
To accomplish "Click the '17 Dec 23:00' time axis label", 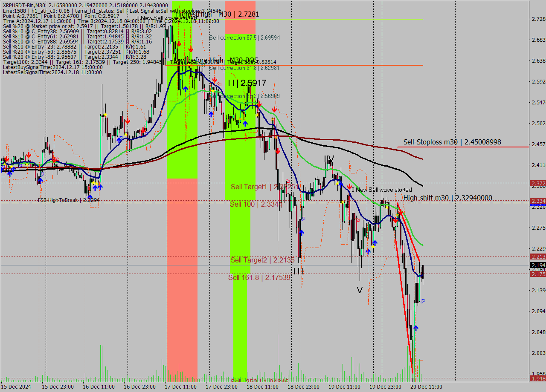I will pos(221,387).
